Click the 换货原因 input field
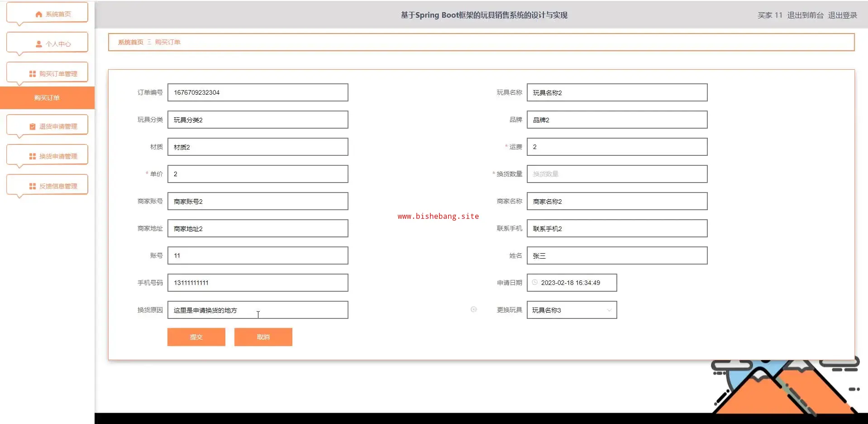The image size is (868, 424). pos(258,310)
